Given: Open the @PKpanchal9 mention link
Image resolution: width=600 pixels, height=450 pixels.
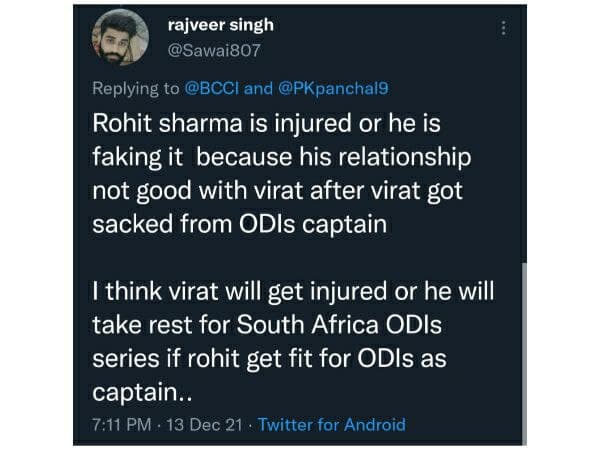Looking at the screenshot, I should pyautogui.click(x=334, y=88).
